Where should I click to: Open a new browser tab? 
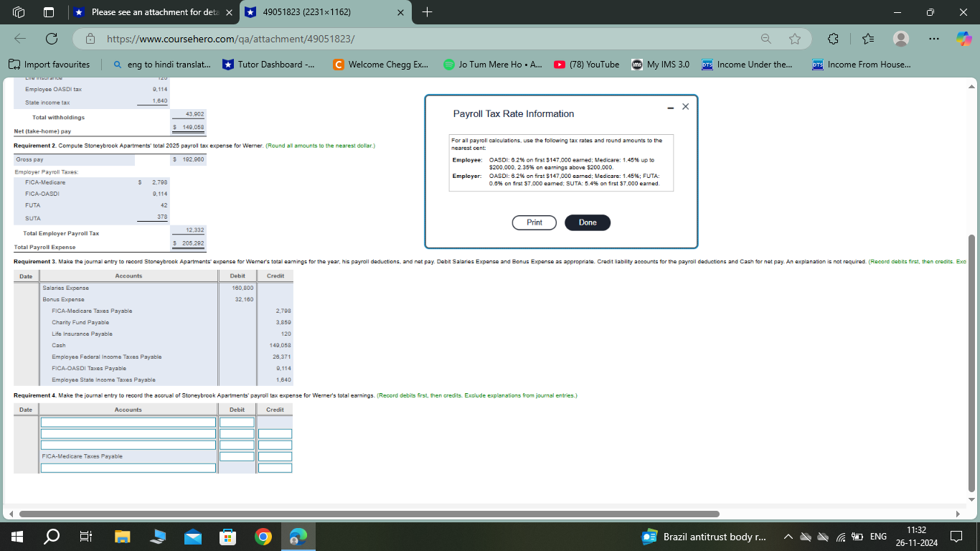[x=428, y=12]
